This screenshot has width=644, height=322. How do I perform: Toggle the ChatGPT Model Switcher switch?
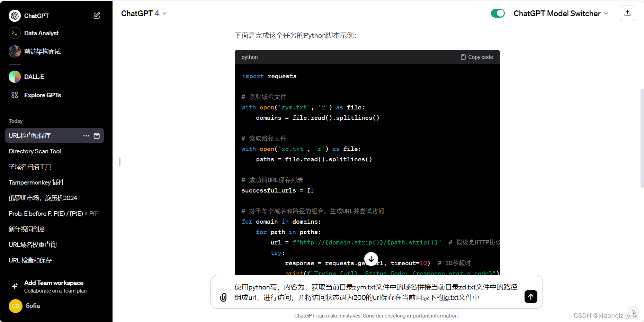coord(498,14)
